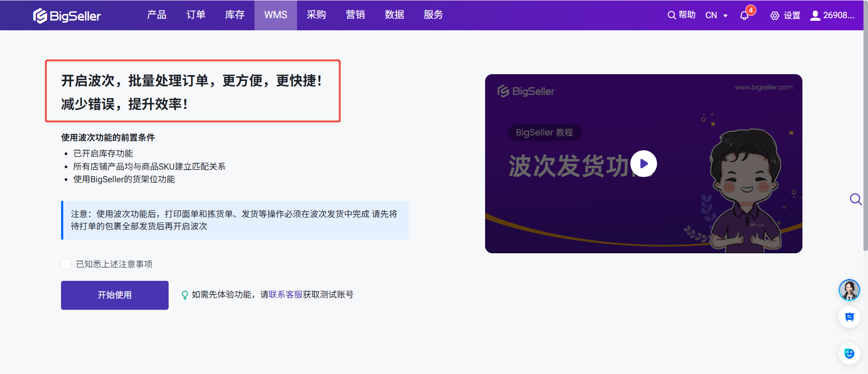Open customer service agent avatar
This screenshot has width=868, height=374.
(849, 290)
